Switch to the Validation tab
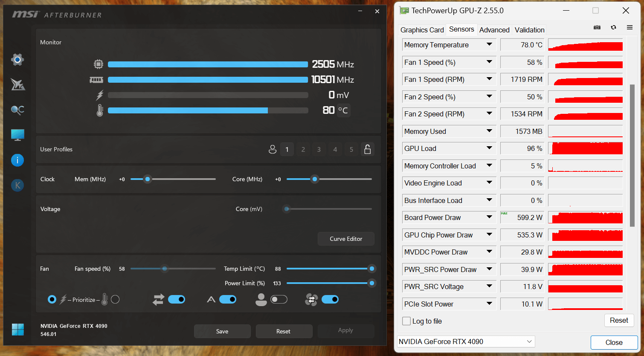This screenshot has height=356, width=644. [x=529, y=30]
